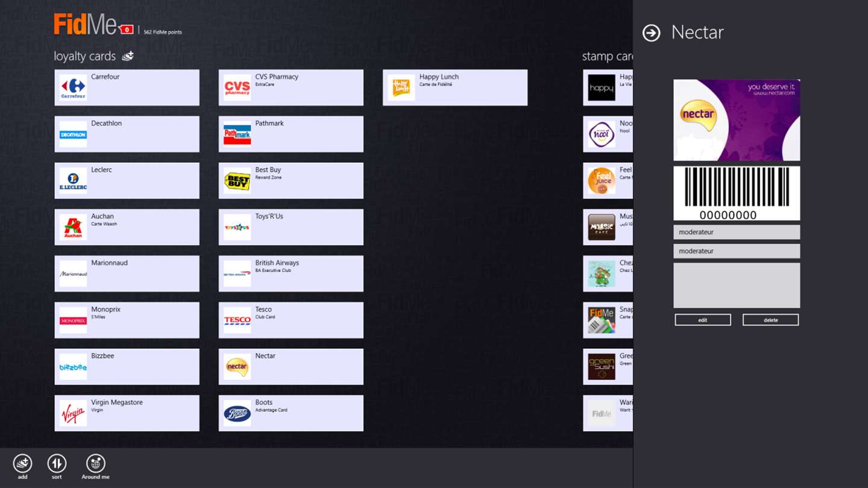This screenshot has width=868, height=488.
Task: Click the CVS pharmacy logo icon
Action: click(x=237, y=88)
